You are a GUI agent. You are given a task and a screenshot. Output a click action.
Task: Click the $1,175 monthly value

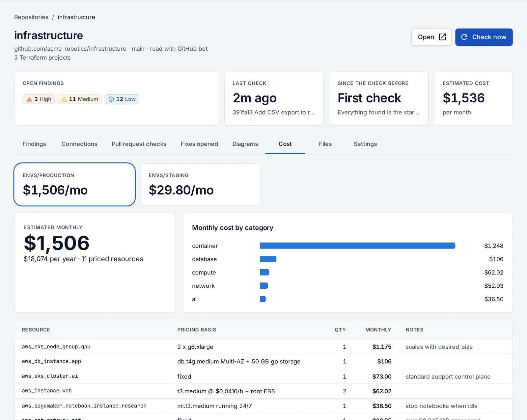(x=382, y=347)
